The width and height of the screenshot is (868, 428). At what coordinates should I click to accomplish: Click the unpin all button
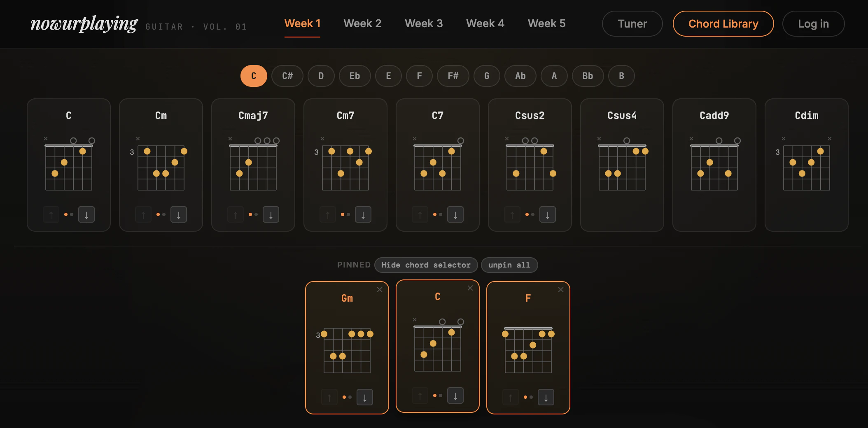[x=509, y=265]
